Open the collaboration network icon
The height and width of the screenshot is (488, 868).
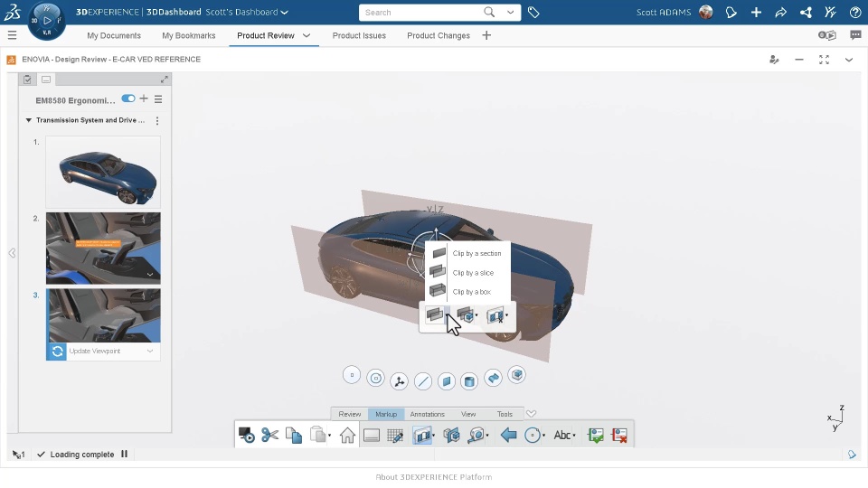(x=806, y=12)
